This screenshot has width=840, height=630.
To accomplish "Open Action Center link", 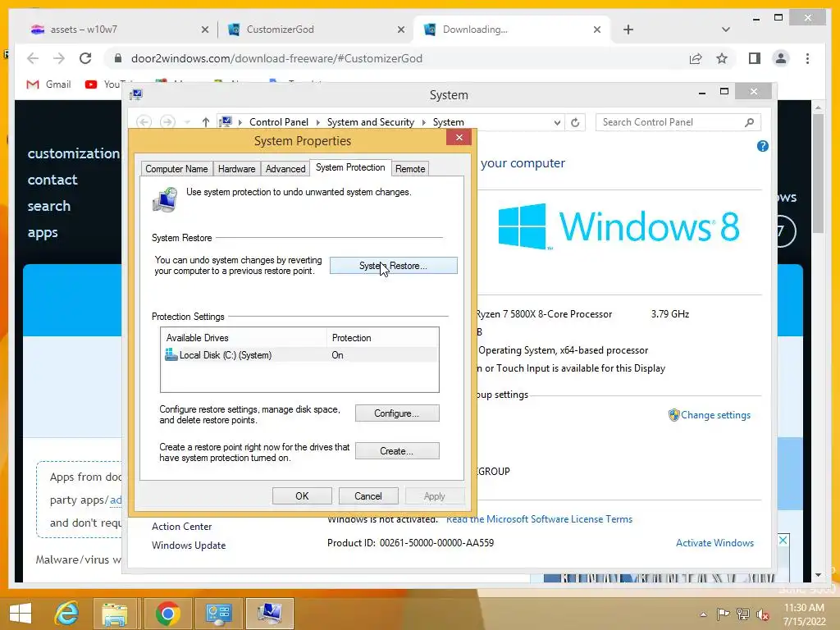I will click(x=181, y=527).
